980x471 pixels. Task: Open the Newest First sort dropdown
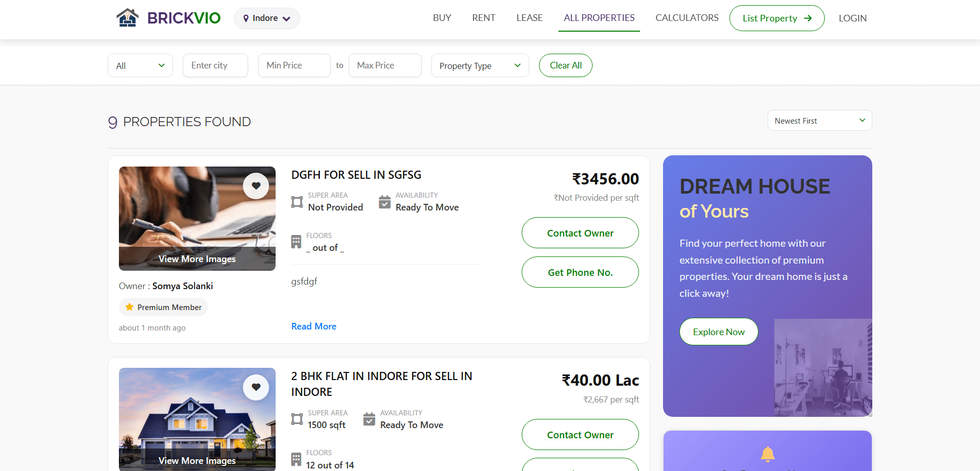pyautogui.click(x=819, y=121)
